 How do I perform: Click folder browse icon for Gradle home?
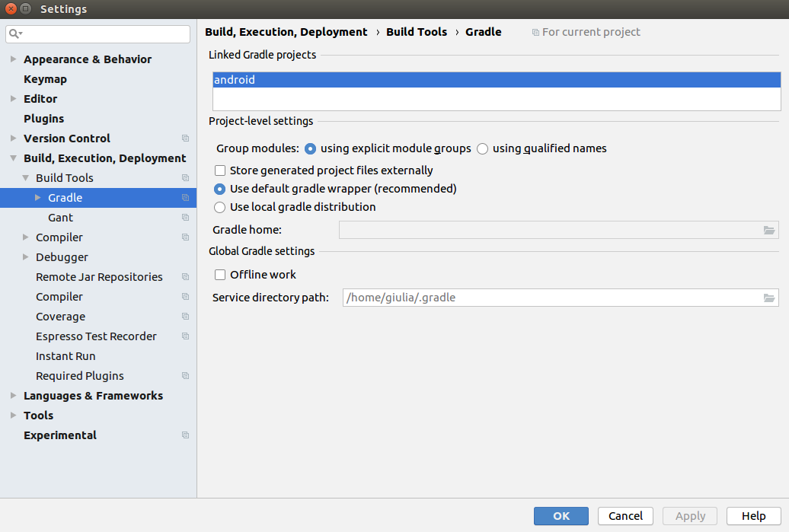click(769, 231)
